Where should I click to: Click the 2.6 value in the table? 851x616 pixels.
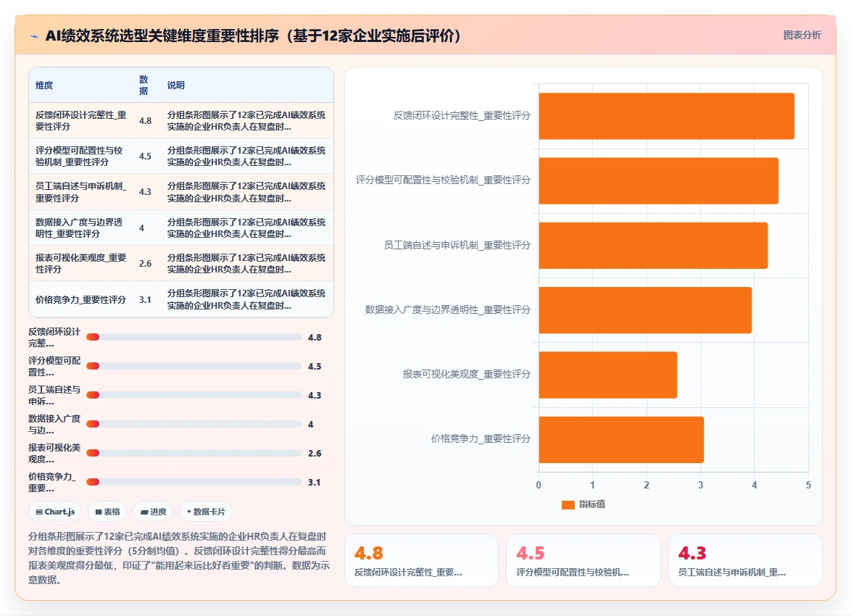click(x=145, y=264)
